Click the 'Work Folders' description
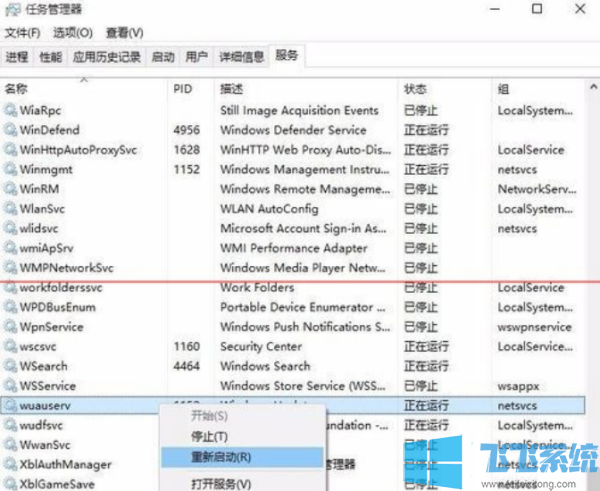Screen dimensions: 600x491 (x=257, y=287)
